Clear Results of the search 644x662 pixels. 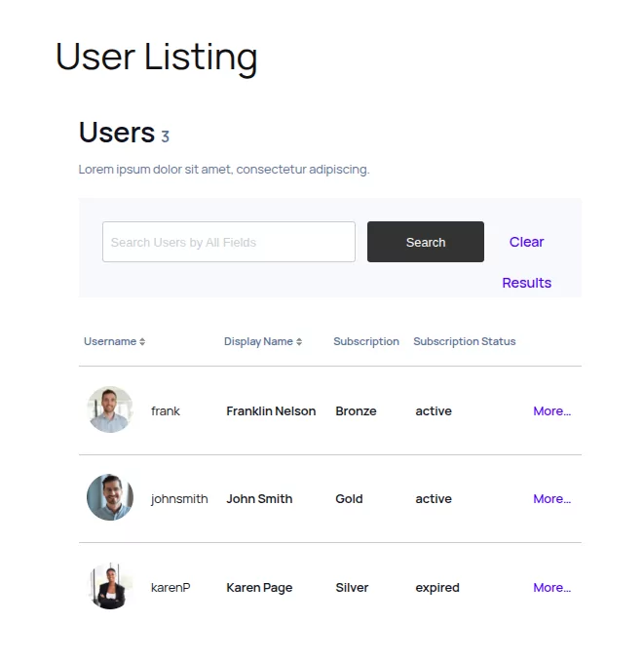(x=527, y=262)
